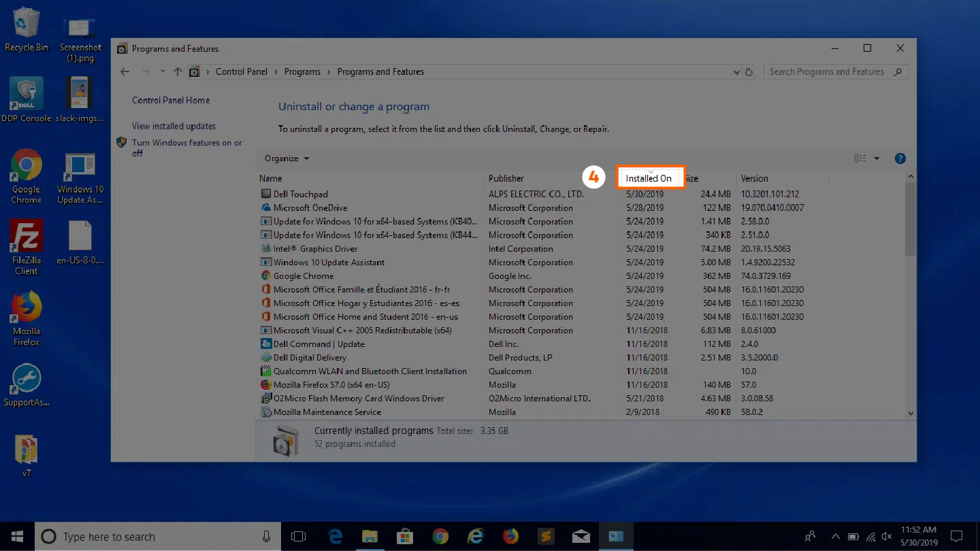Open Control Panel Home link
Image resolution: width=980 pixels, height=551 pixels.
coord(171,100)
